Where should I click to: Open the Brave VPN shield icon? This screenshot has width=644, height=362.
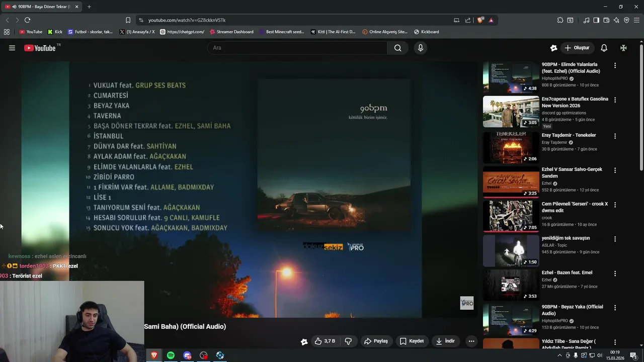[x=626, y=20]
